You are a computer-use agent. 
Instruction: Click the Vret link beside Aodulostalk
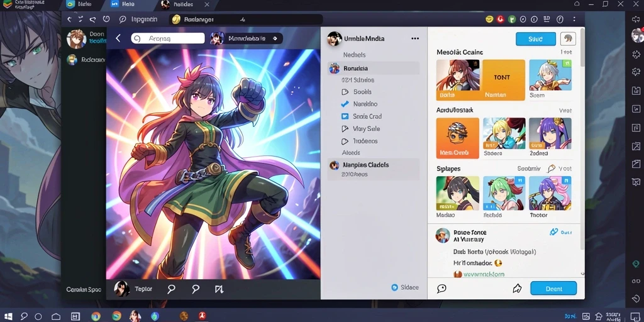pyautogui.click(x=565, y=111)
